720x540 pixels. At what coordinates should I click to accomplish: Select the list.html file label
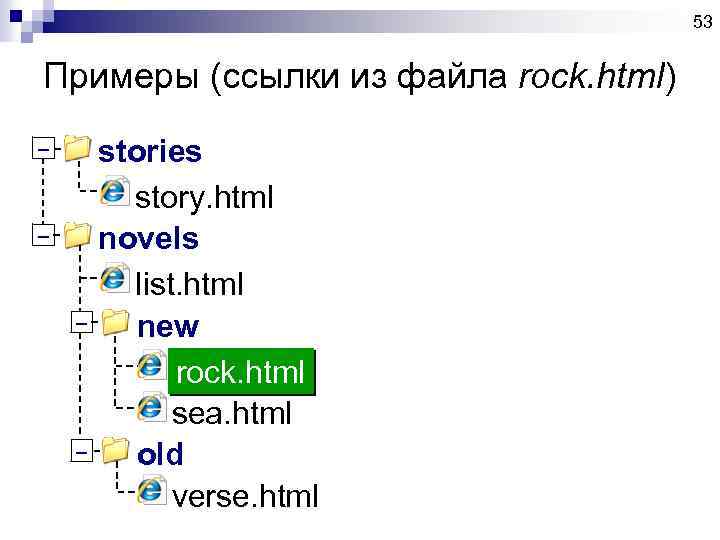189,285
